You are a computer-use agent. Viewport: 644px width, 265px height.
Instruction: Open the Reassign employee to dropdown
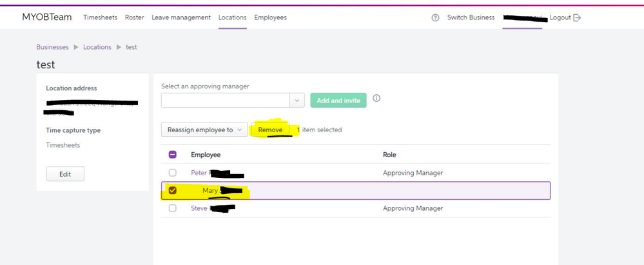204,130
